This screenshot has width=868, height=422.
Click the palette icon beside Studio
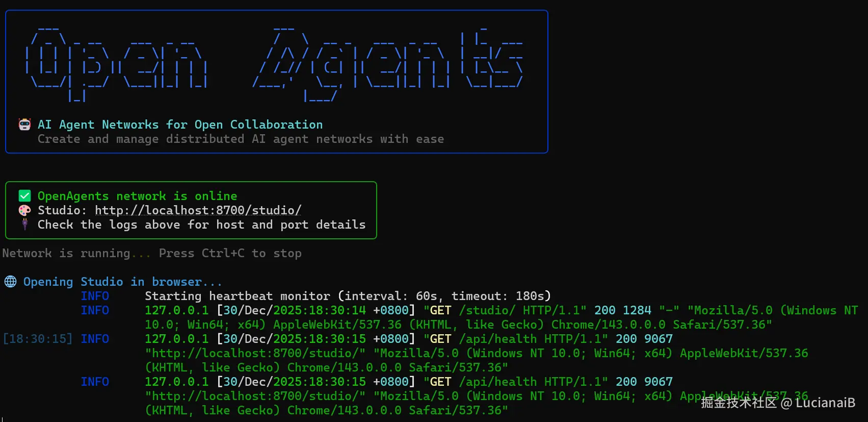[x=24, y=210]
